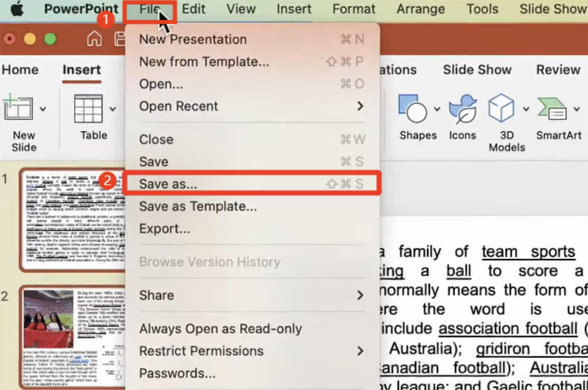Click the Save icon in title bar
588x390 pixels.
point(120,39)
